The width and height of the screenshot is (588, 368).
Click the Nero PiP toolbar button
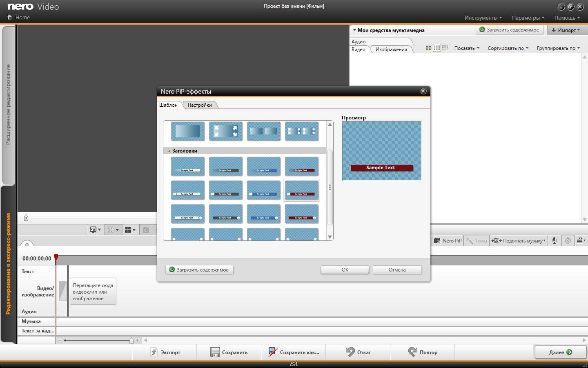coord(448,241)
